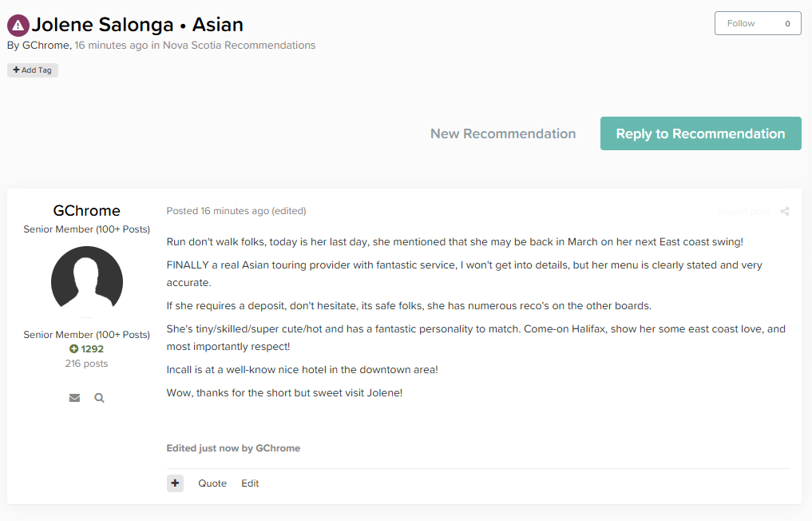Click the warning icon beside the thread title
This screenshot has width=812, height=521.
coord(18,26)
